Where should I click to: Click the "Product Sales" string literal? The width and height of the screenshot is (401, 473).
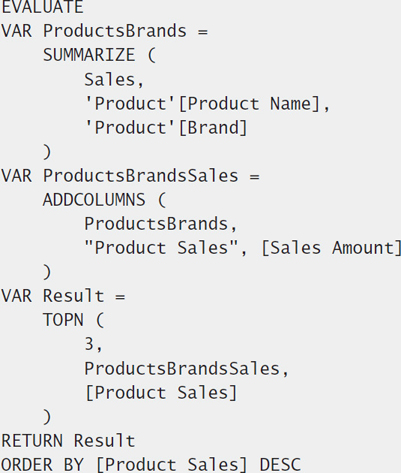coord(161,248)
